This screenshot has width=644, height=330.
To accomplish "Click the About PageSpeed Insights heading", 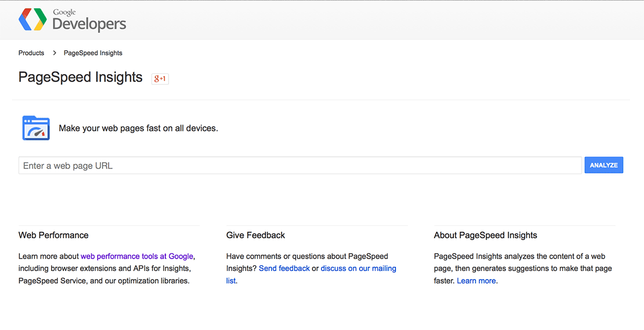I will (x=486, y=235).
